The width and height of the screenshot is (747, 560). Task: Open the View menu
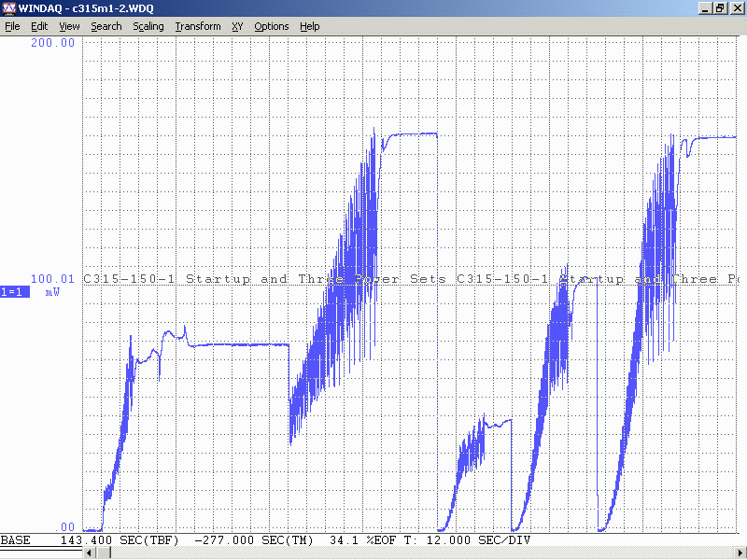[69, 26]
